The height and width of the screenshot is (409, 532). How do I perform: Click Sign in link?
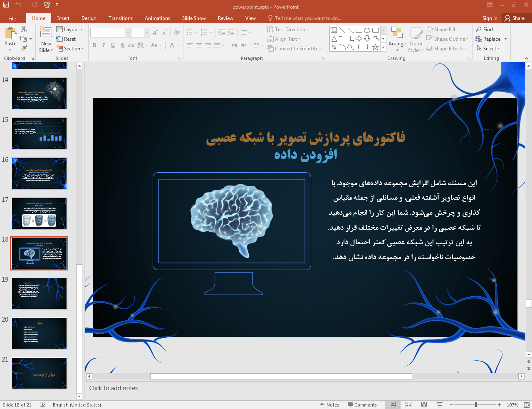(x=490, y=18)
